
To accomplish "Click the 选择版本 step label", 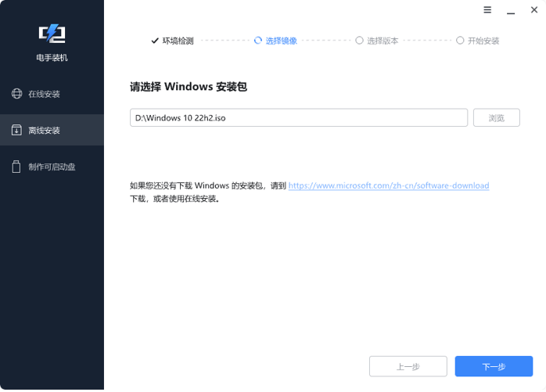I will tap(383, 41).
